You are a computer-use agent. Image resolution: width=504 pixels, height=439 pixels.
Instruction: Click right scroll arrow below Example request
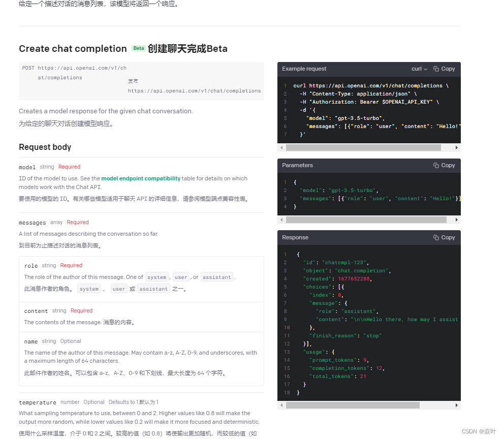point(456,147)
